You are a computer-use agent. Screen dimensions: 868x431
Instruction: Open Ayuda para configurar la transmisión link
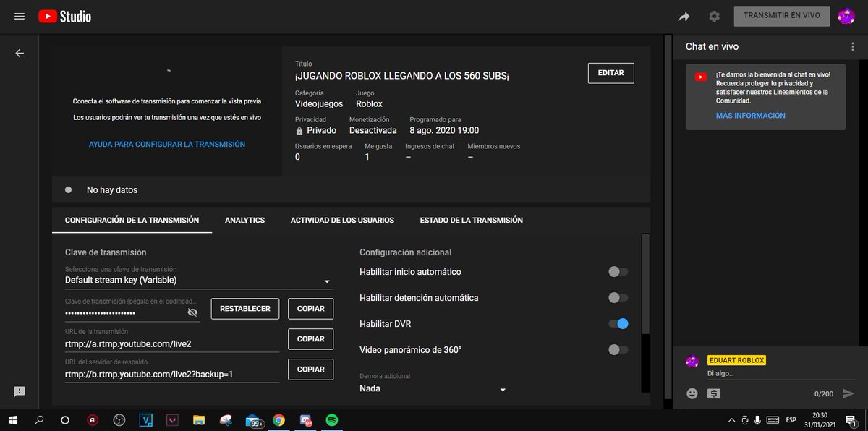[x=167, y=145]
